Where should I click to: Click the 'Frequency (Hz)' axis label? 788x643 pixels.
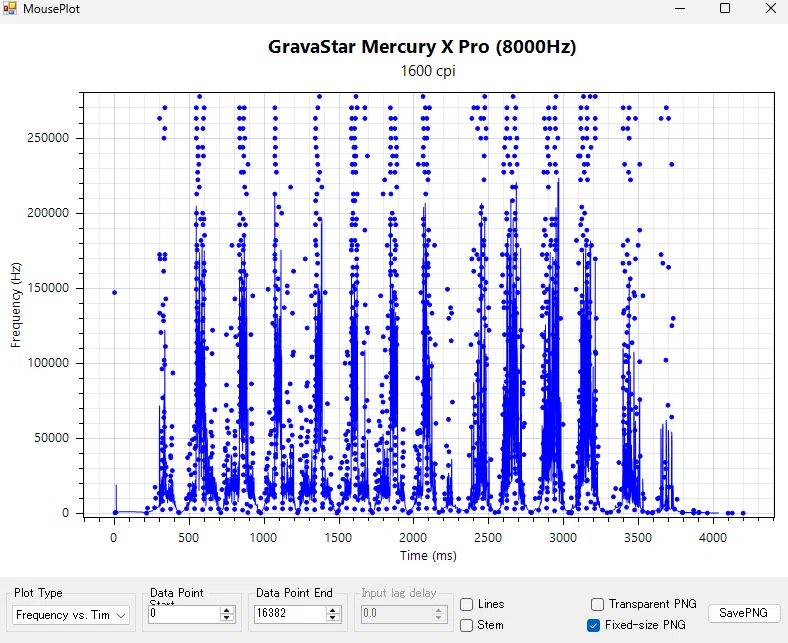pos(16,305)
